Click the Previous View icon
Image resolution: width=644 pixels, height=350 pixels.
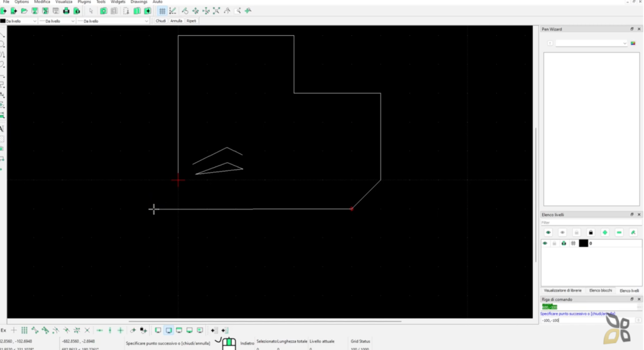(227, 11)
